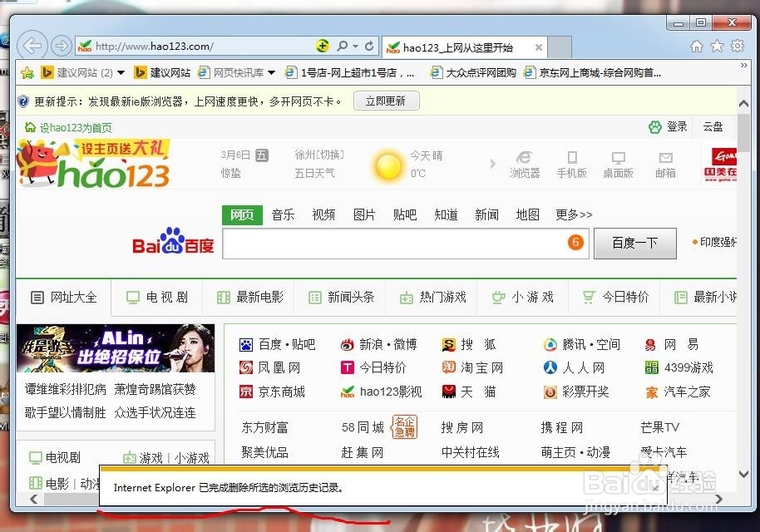Select the 音乐 search tab

(x=283, y=214)
